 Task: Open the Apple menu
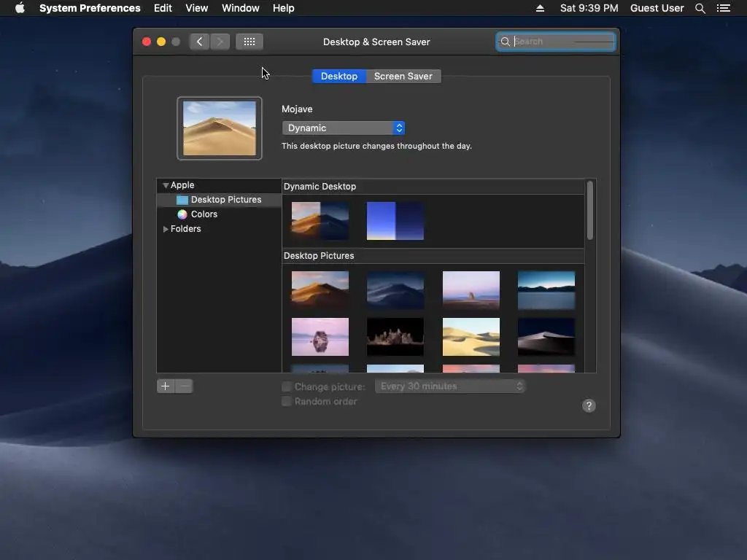tap(20, 8)
